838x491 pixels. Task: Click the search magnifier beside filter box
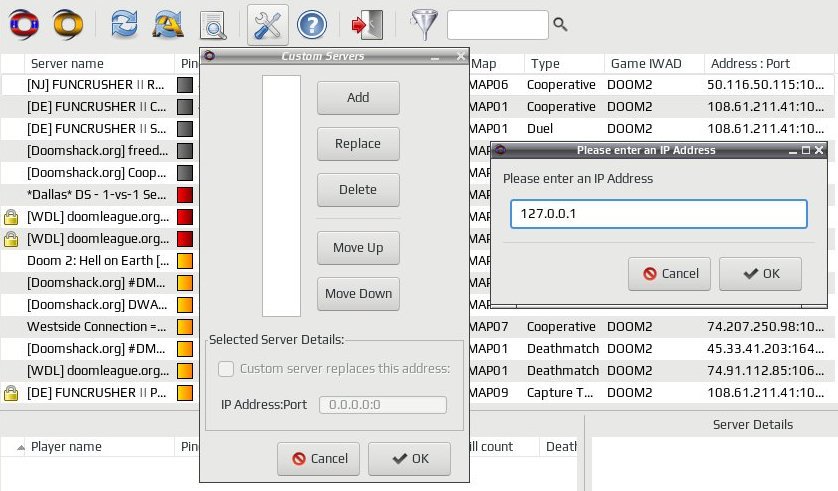[560, 24]
